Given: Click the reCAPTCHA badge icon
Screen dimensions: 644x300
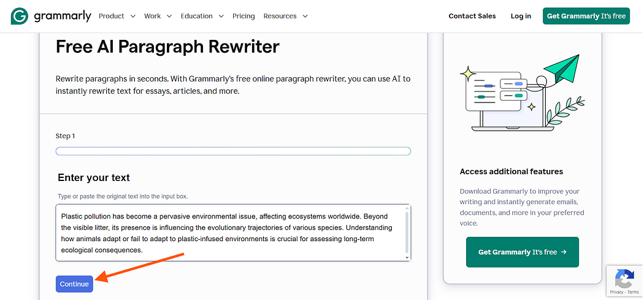Looking at the screenshot, I should (x=624, y=278).
